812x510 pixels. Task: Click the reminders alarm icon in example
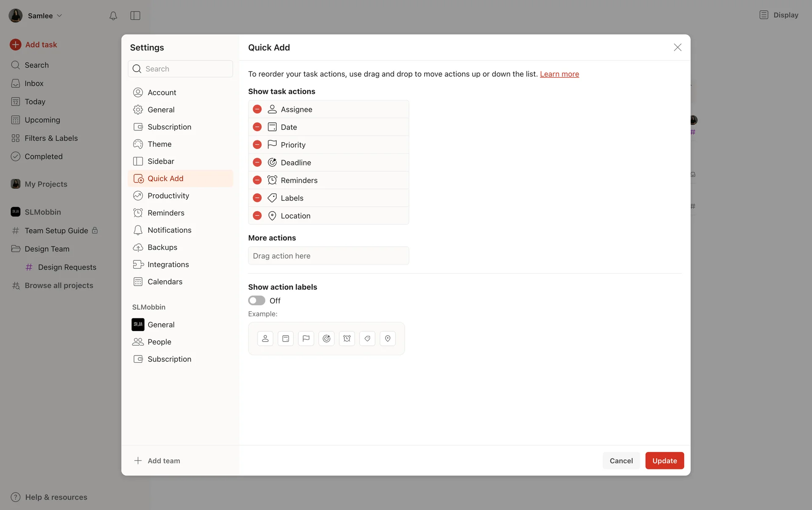pyautogui.click(x=347, y=339)
